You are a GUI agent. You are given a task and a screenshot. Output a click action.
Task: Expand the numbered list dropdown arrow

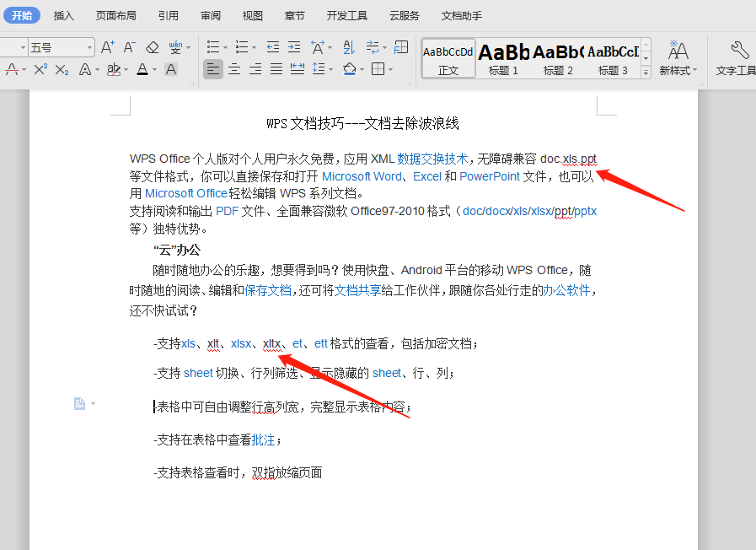[x=254, y=48]
